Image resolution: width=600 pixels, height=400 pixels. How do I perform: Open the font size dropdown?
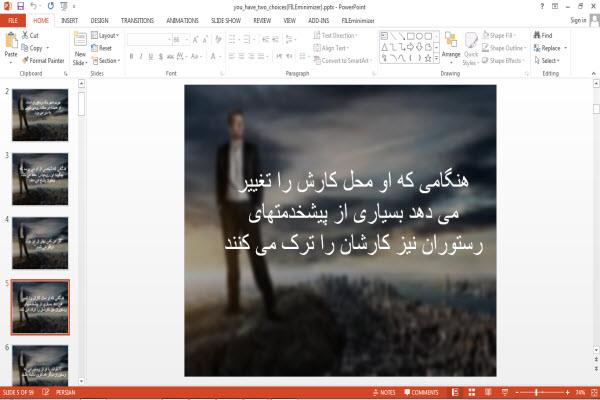(187, 39)
